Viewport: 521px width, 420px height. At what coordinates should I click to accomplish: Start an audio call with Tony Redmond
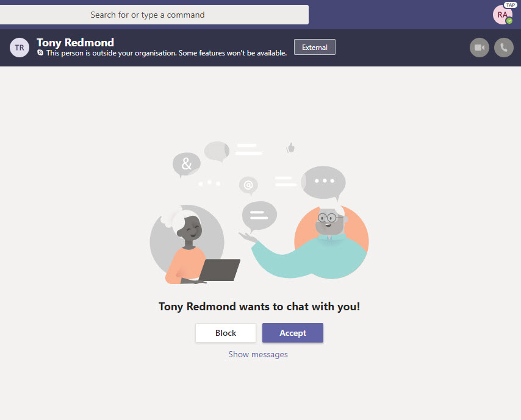pyautogui.click(x=503, y=48)
